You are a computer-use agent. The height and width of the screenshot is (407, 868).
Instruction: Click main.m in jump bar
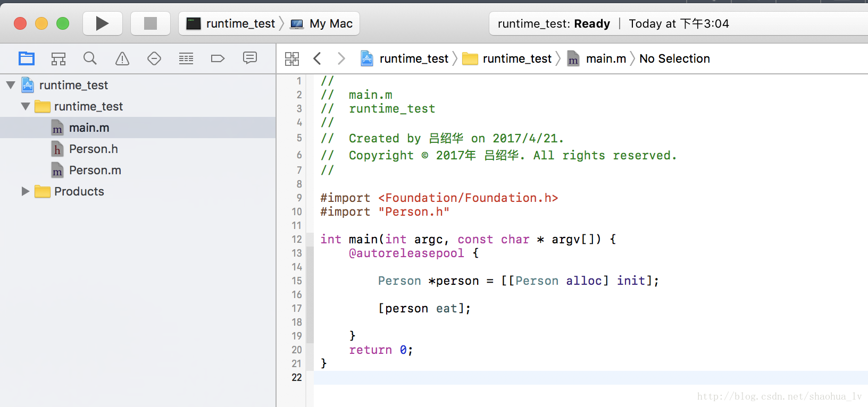[597, 58]
